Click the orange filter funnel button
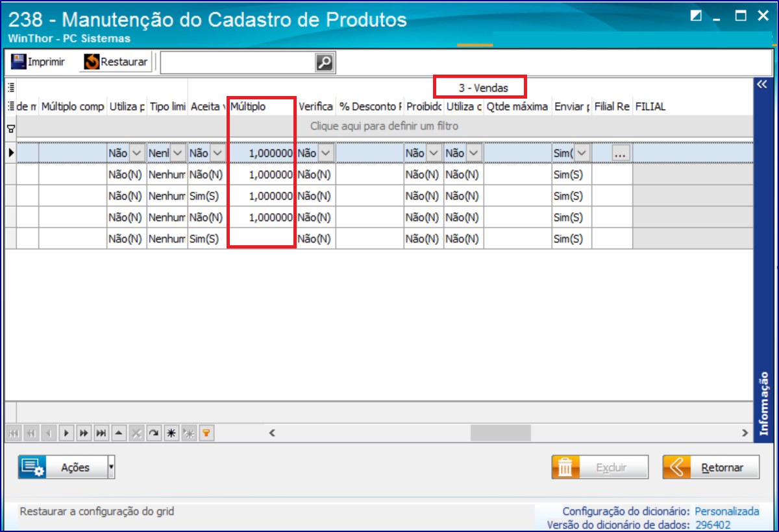 [206, 433]
